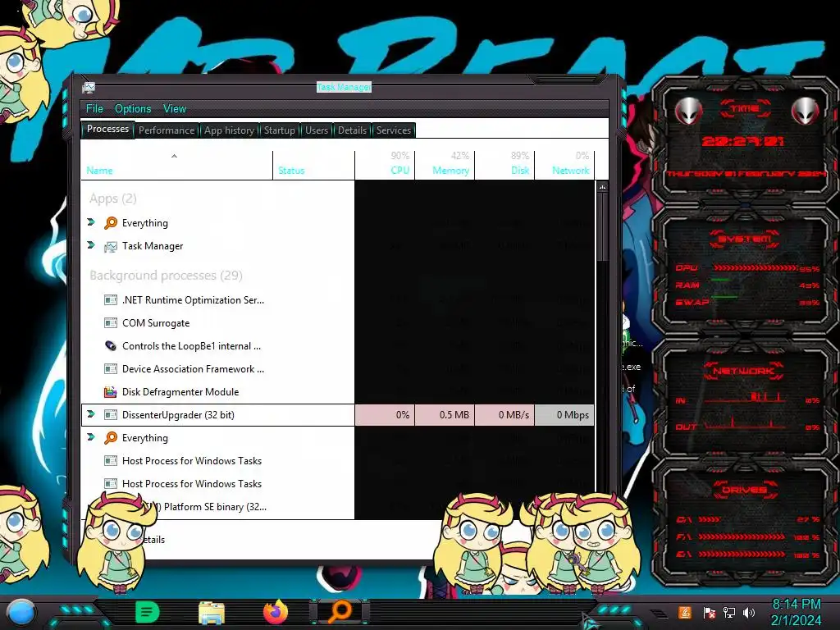Click the F:\ drive usage bar in Drives widget
The width and height of the screenshot is (840, 630).
(742, 536)
